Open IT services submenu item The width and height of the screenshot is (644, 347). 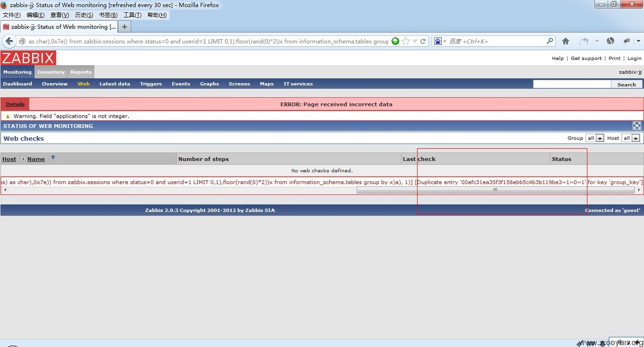[x=298, y=84]
